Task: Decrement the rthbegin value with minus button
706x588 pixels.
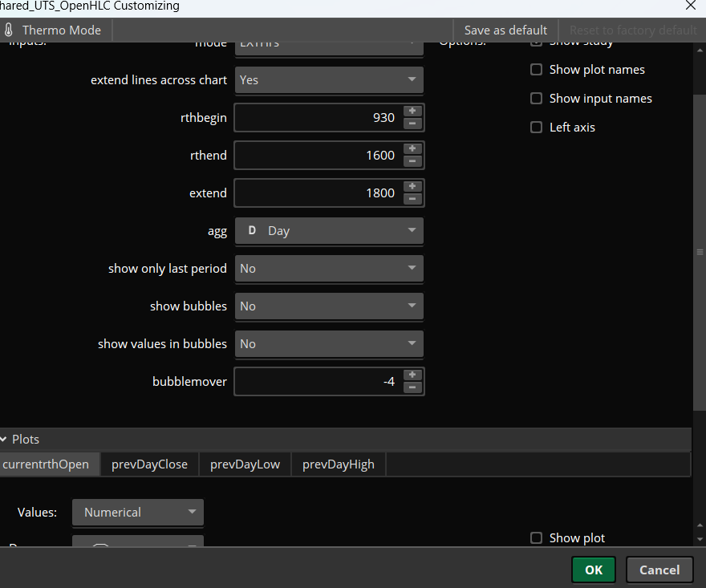Action: (412, 124)
